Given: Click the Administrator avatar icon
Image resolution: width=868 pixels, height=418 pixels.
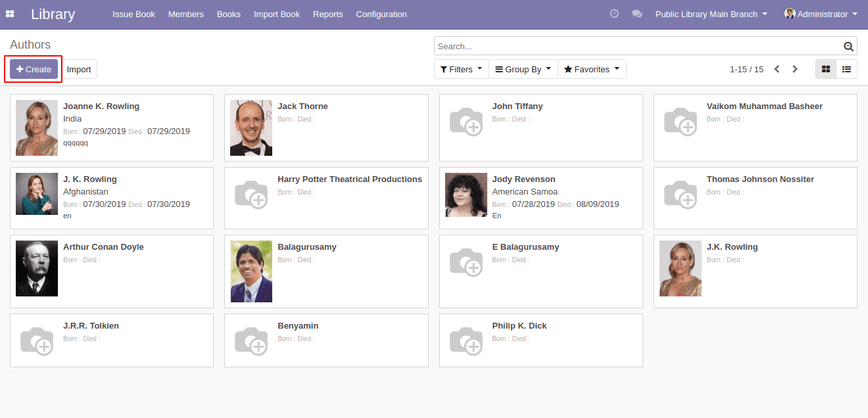Looking at the screenshot, I should point(790,14).
